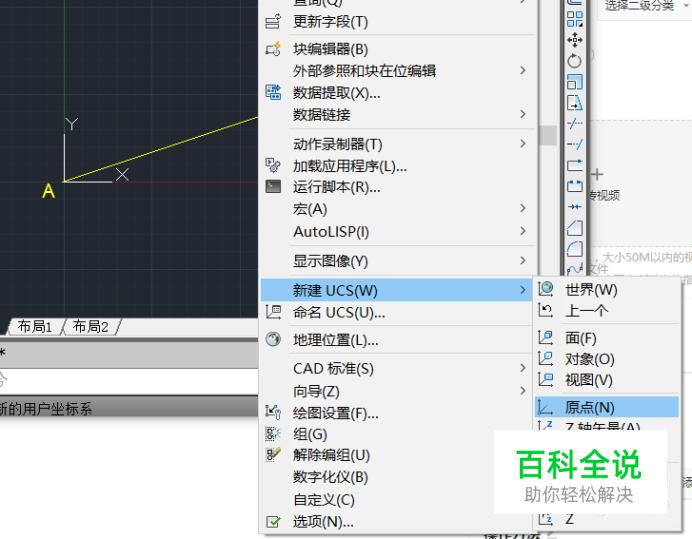Screen dimensions: 692x539
Task: Click the Update Fields (更新字段) icon
Action: pos(273,21)
